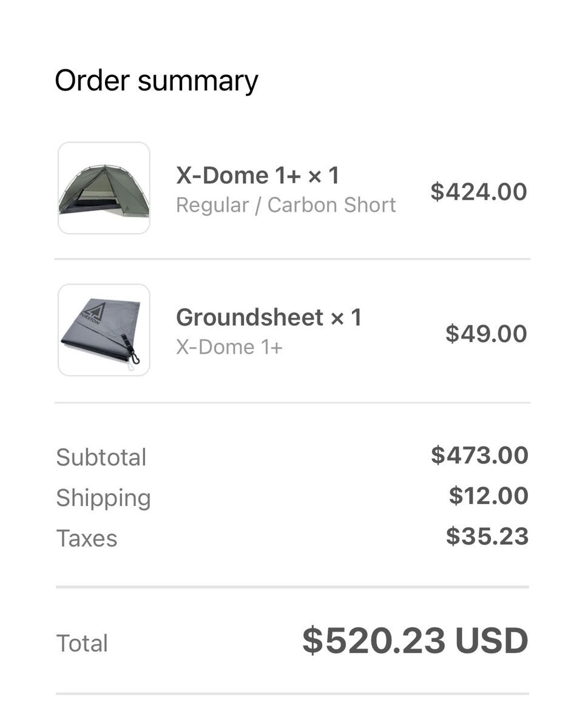Select the Shipping label

[x=103, y=497]
